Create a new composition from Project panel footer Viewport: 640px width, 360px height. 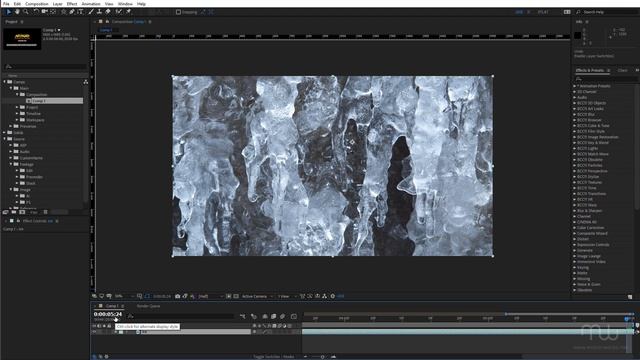[22, 212]
